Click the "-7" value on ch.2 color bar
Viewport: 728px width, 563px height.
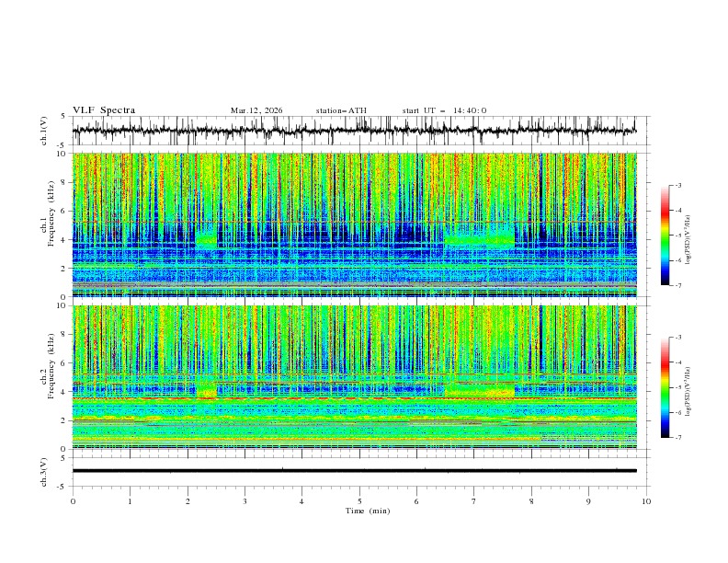[x=677, y=438]
